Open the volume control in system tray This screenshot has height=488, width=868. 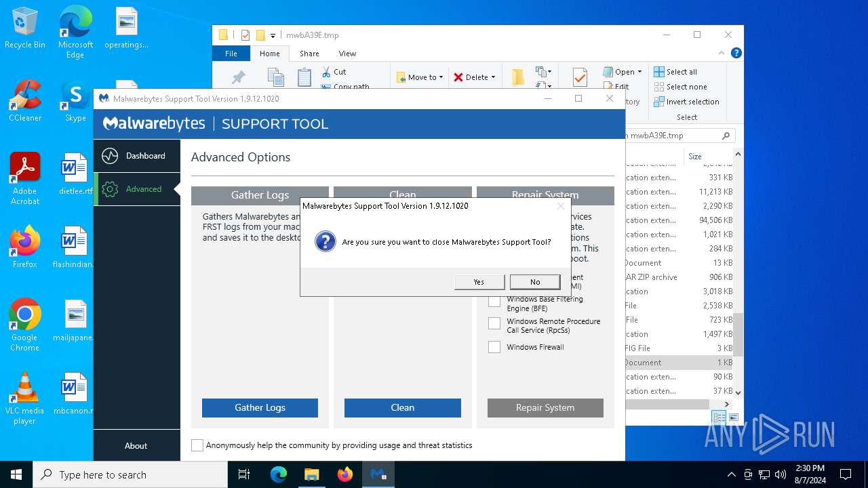pyautogui.click(x=781, y=474)
